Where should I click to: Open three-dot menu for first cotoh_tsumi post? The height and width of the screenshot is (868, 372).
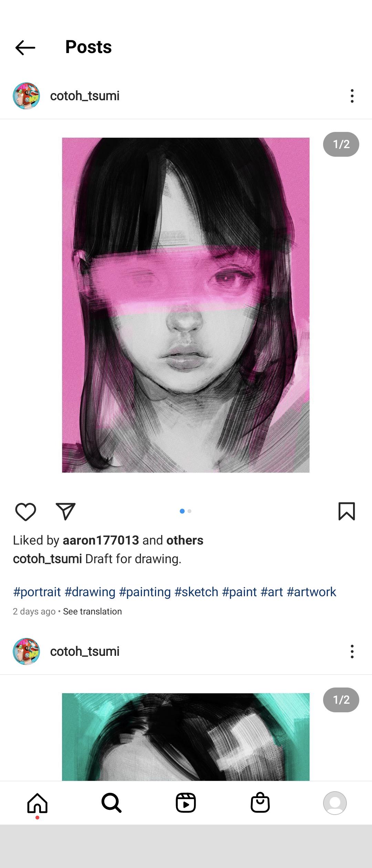coord(352,96)
